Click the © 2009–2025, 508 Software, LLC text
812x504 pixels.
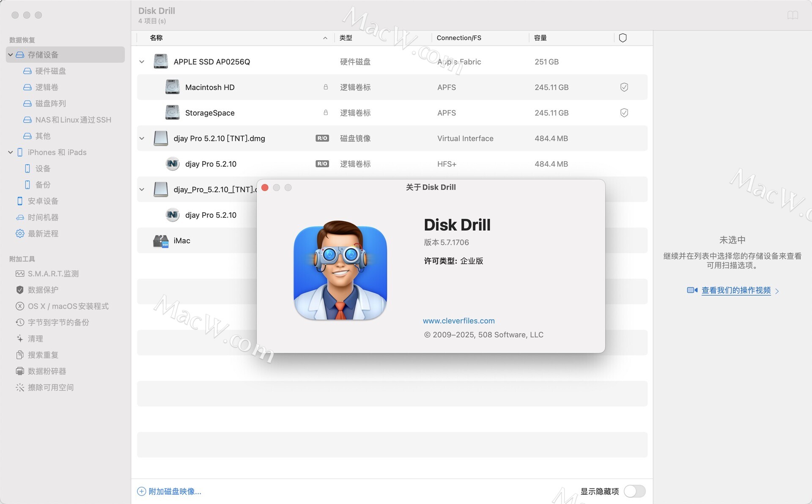point(483,334)
